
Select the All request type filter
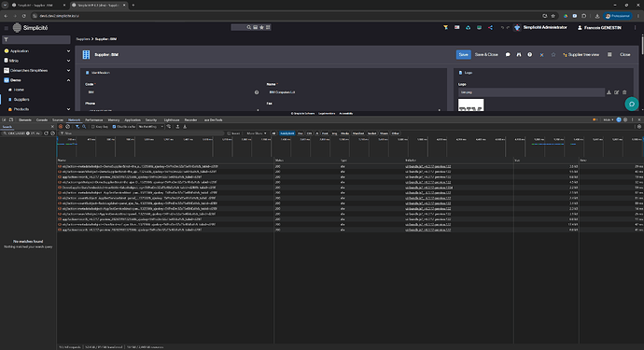pos(273,133)
